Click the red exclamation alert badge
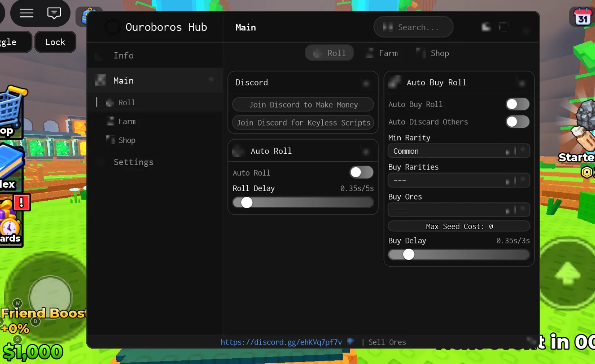The image size is (595, 364). pyautogui.click(x=22, y=202)
